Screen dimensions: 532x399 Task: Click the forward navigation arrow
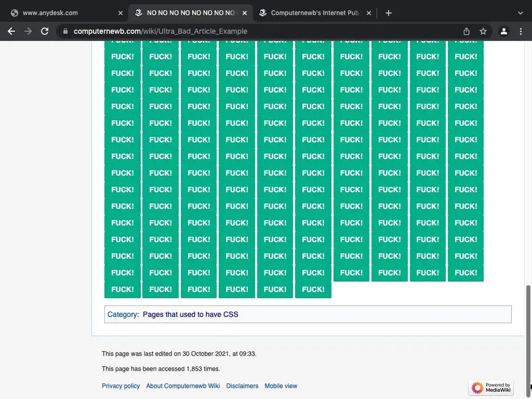28,31
